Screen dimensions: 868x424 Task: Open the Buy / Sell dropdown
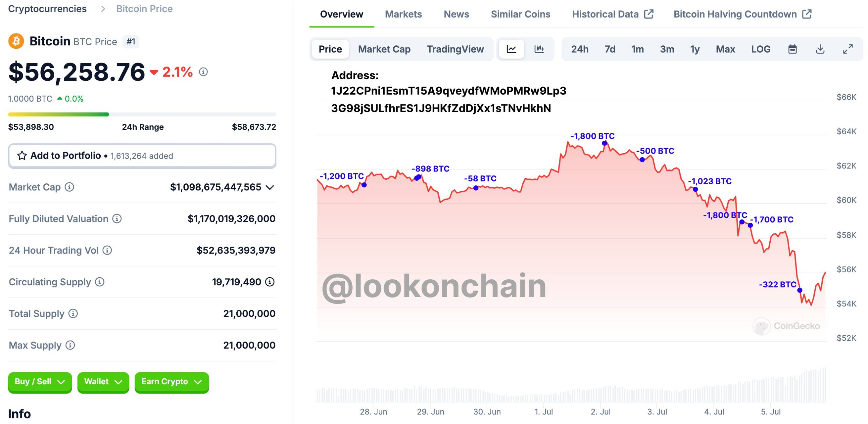coord(40,382)
